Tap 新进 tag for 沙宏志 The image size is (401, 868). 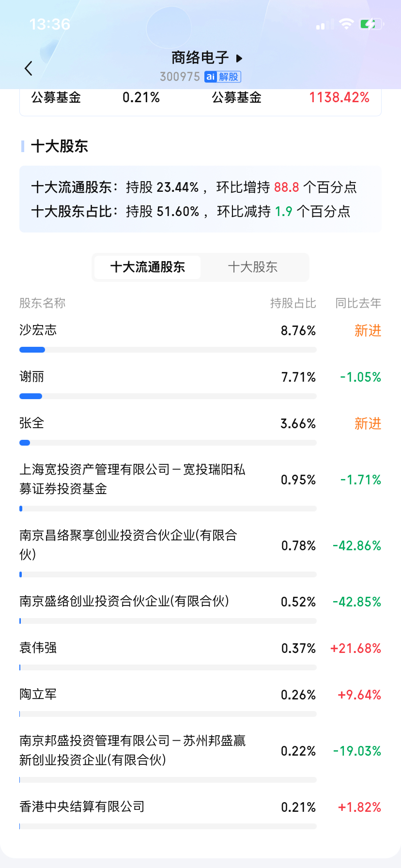[x=368, y=331]
